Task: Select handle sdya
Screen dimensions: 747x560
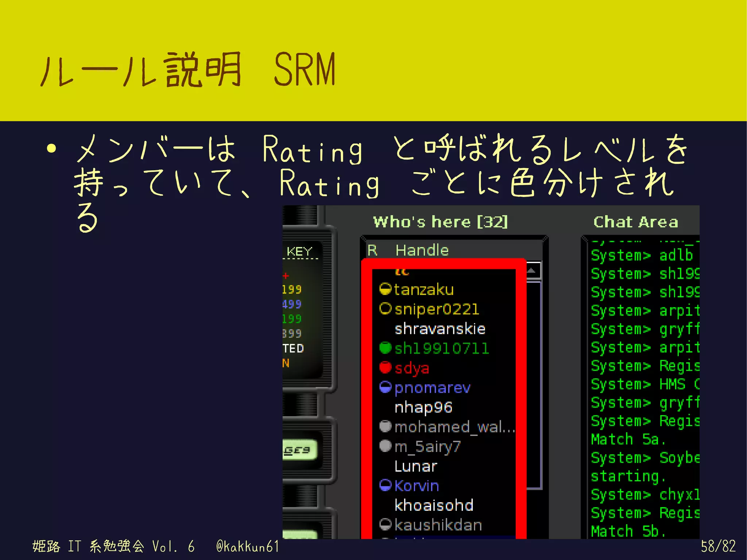Action: [x=412, y=368]
